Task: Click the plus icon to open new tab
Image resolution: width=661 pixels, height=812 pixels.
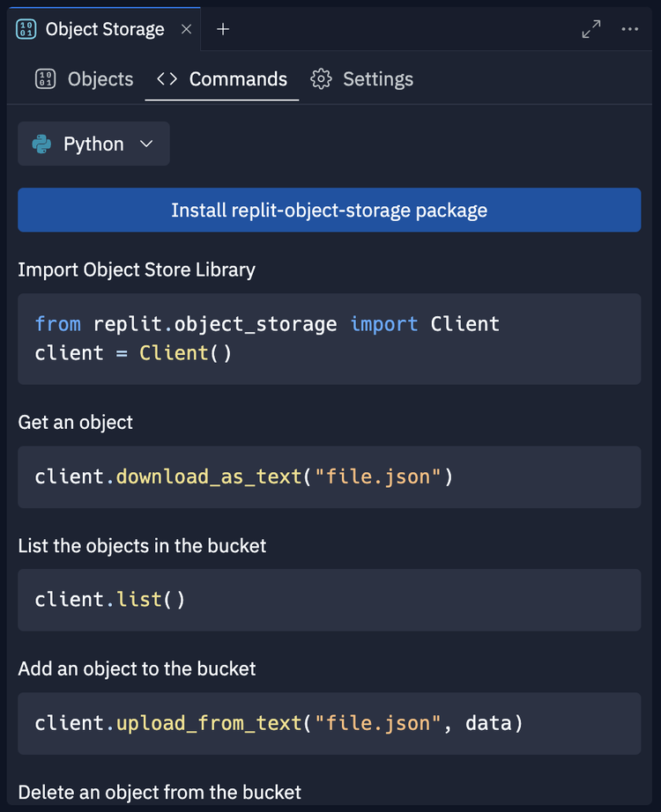Action: tap(222, 28)
